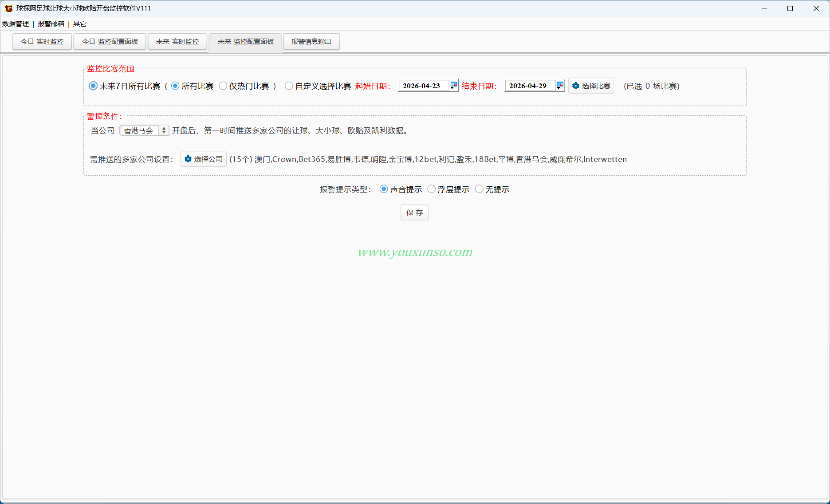Enable 声音提示 alert type
This screenshot has height=504, width=830.
pos(384,189)
